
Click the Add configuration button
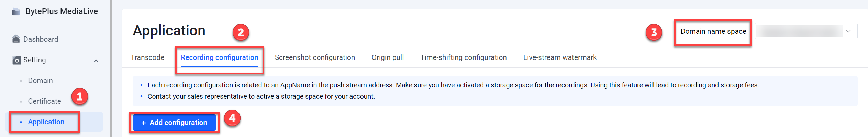[x=174, y=123]
